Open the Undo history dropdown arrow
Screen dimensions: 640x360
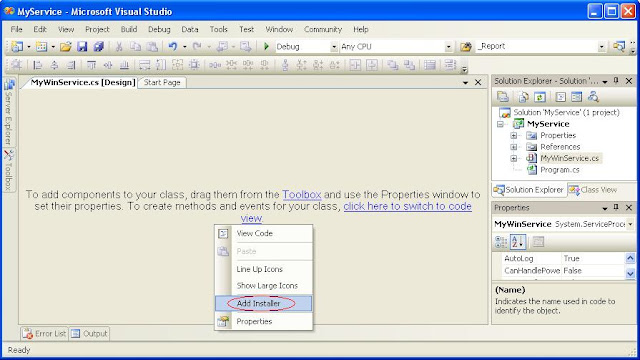184,47
